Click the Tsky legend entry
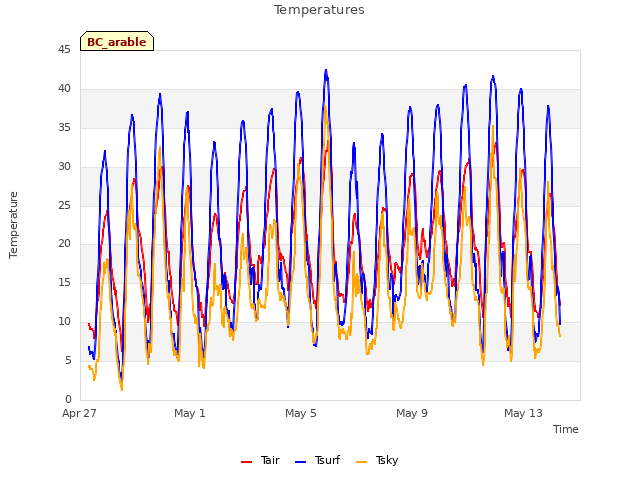The width and height of the screenshot is (640, 480). coord(378,460)
